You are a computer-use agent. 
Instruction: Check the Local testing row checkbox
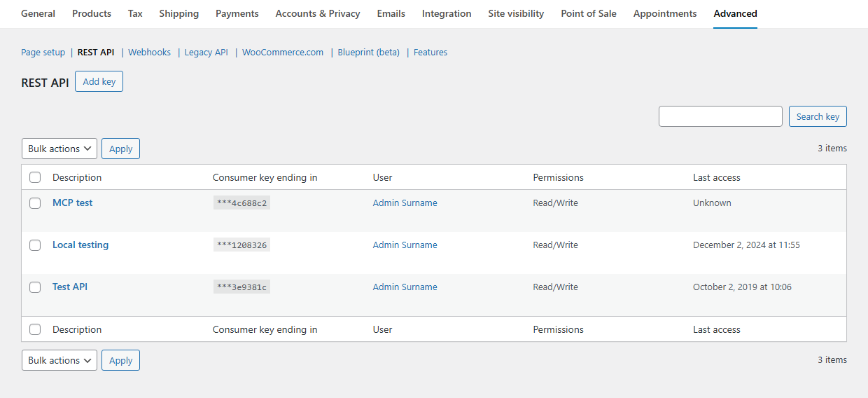pyautogui.click(x=35, y=245)
